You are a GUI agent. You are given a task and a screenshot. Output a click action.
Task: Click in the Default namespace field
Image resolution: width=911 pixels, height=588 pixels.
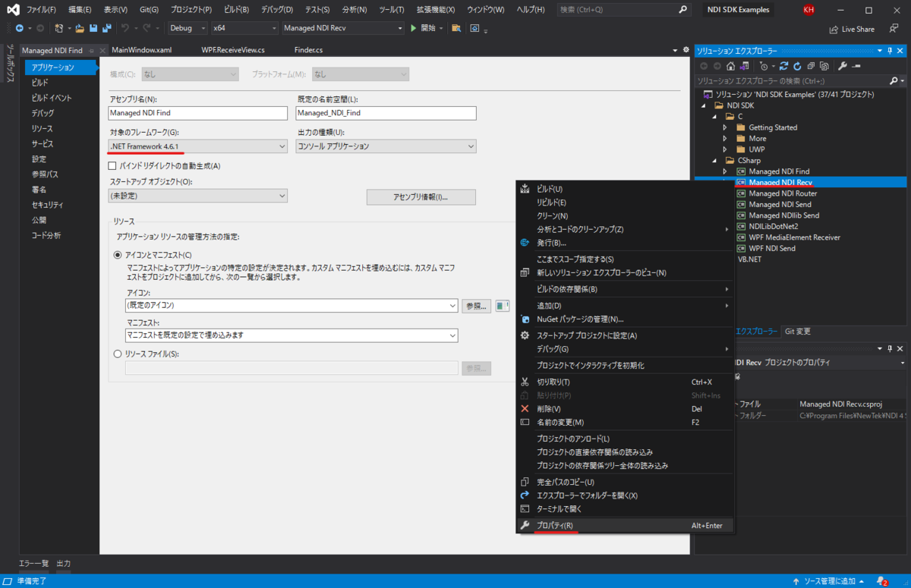pyautogui.click(x=386, y=113)
